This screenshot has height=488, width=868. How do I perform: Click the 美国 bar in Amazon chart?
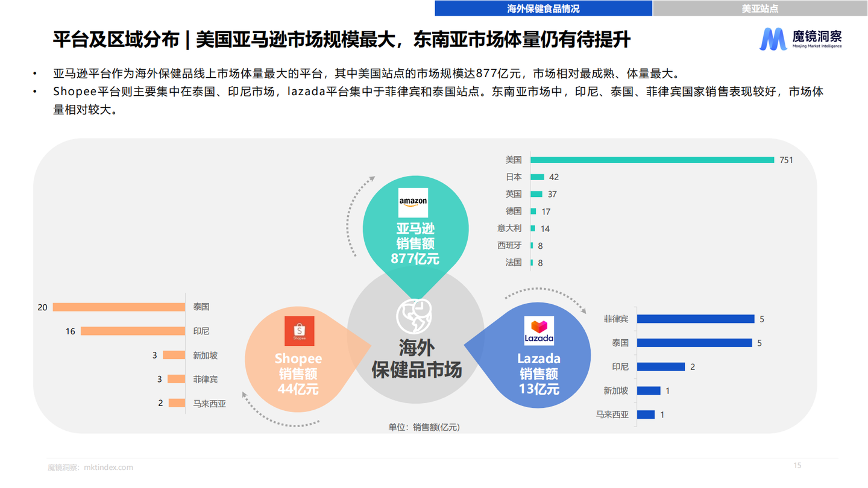pyautogui.click(x=652, y=160)
